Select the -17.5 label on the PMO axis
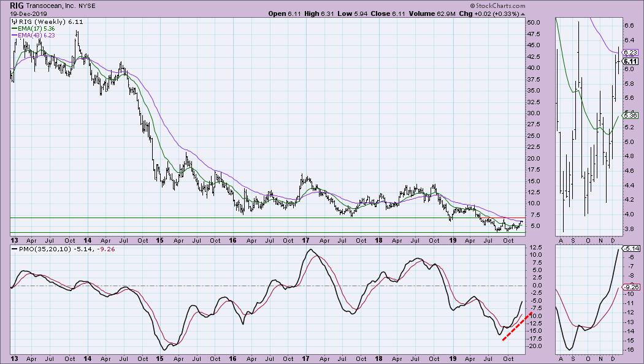Screen dimensions: 644x364 point(534,338)
